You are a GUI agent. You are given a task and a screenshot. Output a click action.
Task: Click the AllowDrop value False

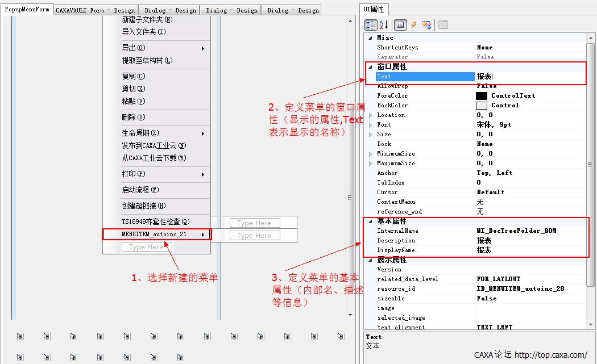pyautogui.click(x=487, y=86)
